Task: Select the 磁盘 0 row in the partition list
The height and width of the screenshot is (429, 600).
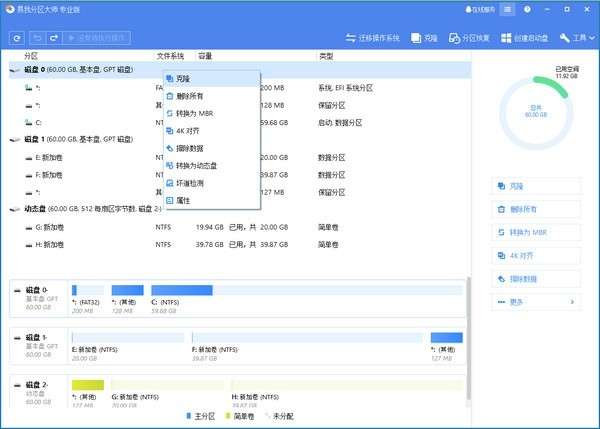Action: tap(240, 70)
